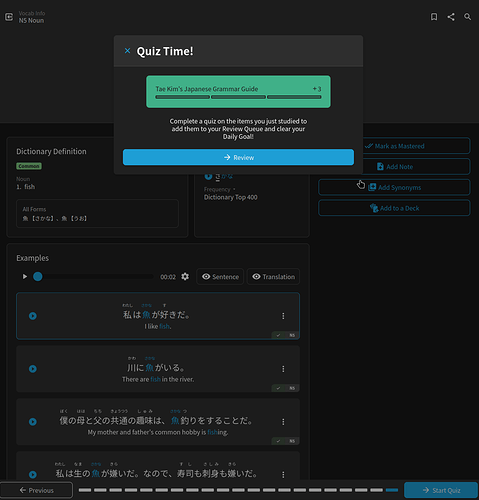Click the share icon in top bar
This screenshot has width=479, height=500.
tap(451, 17)
